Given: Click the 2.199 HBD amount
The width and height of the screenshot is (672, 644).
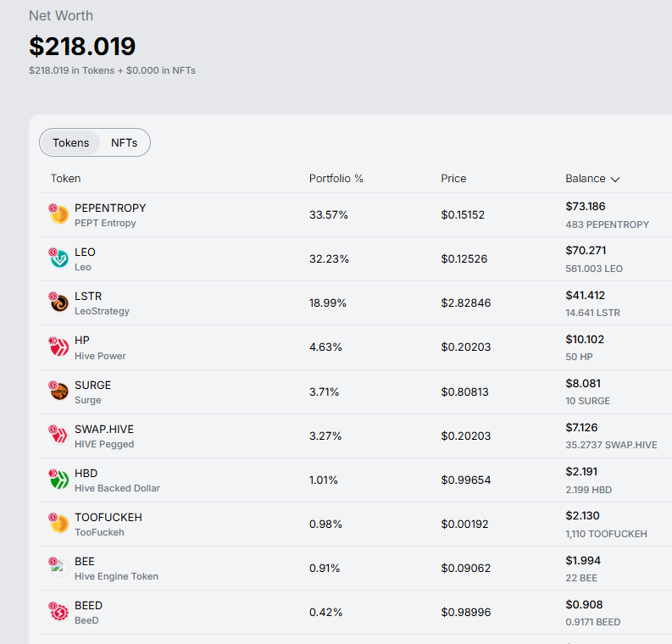Looking at the screenshot, I should click(588, 490).
